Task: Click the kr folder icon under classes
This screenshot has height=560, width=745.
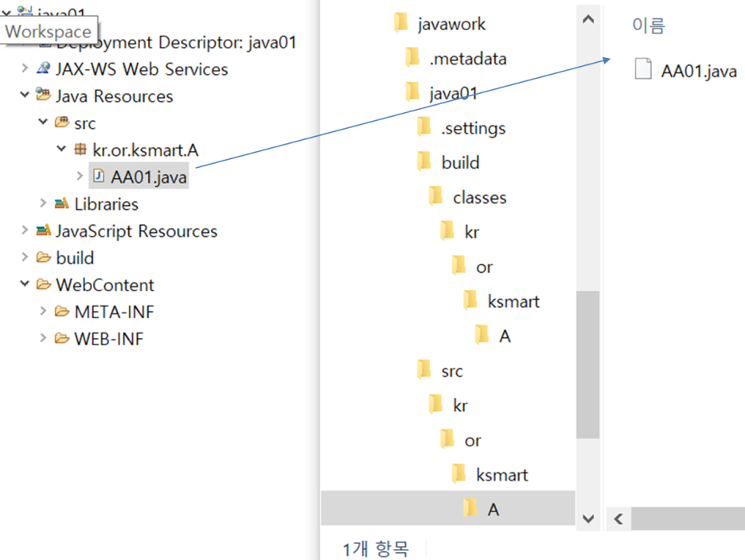Action: [447, 231]
